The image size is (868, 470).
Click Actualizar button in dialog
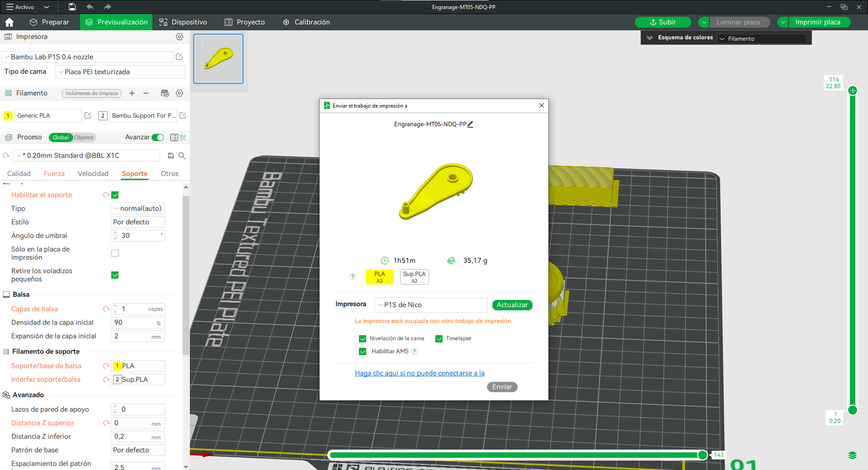tap(512, 305)
